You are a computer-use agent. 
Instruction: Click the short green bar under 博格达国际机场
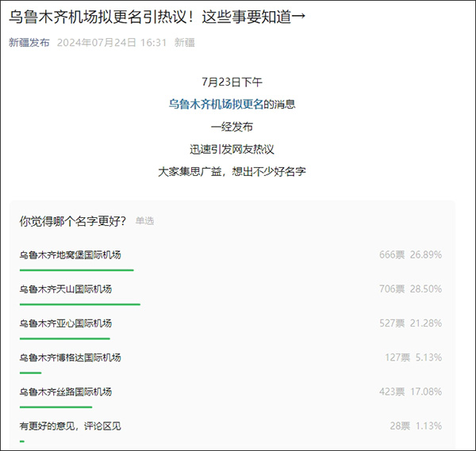click(x=30, y=372)
